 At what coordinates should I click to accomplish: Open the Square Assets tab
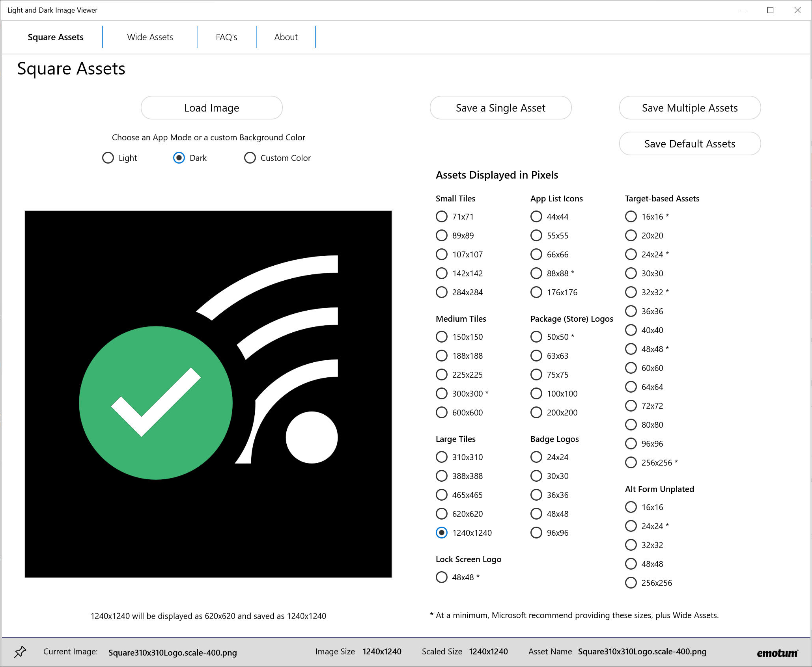click(x=56, y=37)
